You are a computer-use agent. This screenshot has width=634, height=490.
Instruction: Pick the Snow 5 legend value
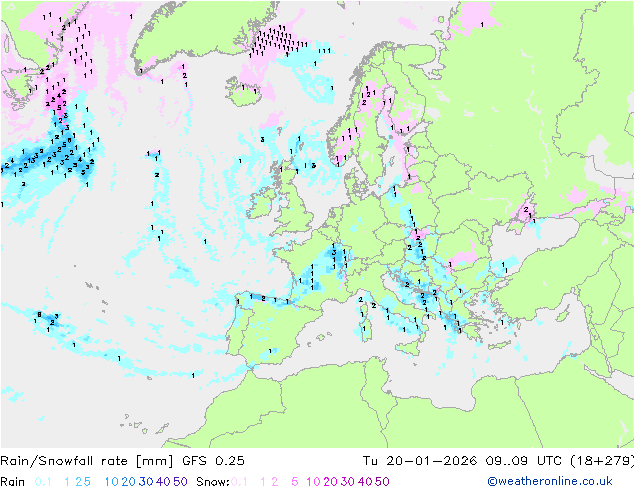[295, 482]
